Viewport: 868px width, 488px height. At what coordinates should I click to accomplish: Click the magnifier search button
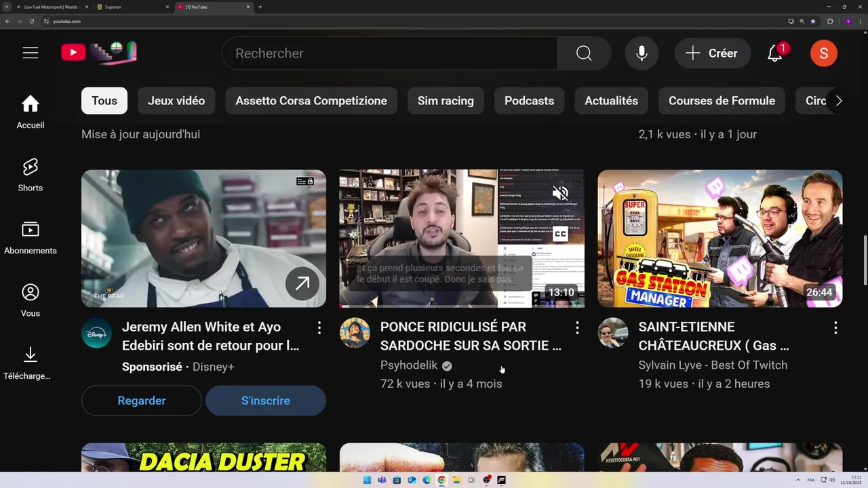[584, 53]
